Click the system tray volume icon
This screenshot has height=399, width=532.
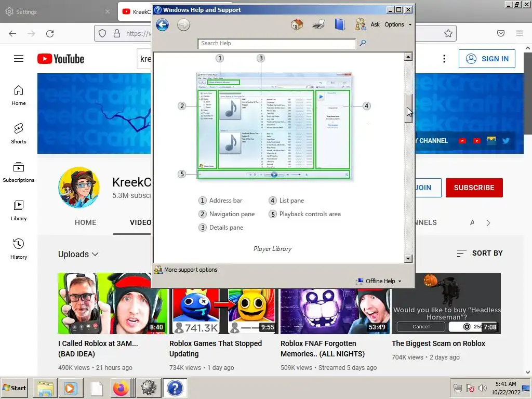click(x=482, y=388)
